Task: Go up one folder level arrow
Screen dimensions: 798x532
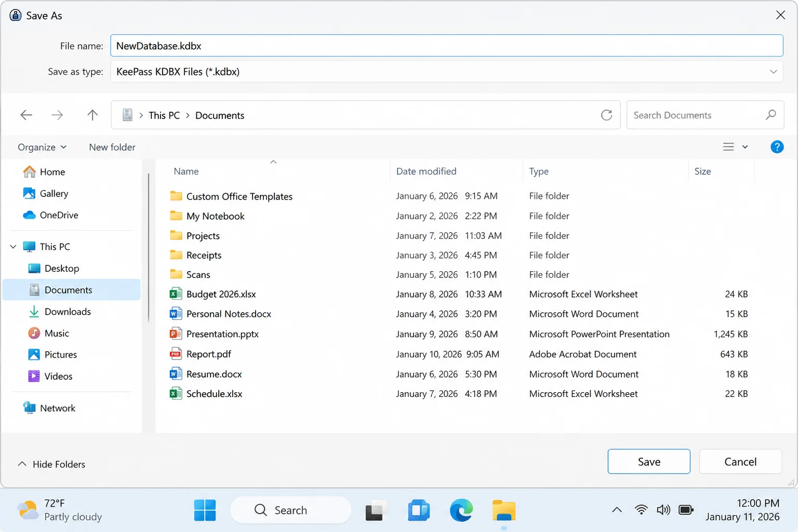Action: click(92, 115)
